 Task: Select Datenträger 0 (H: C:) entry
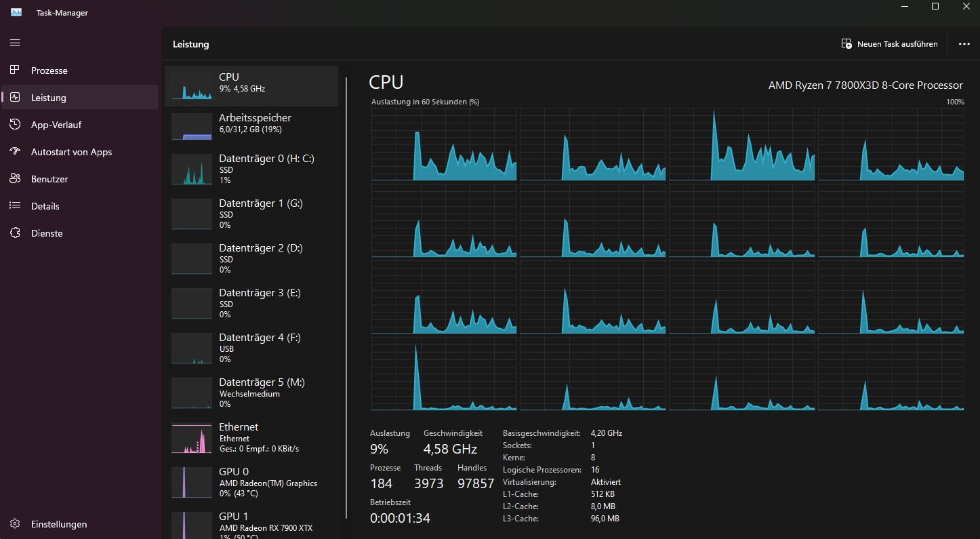tap(251, 169)
